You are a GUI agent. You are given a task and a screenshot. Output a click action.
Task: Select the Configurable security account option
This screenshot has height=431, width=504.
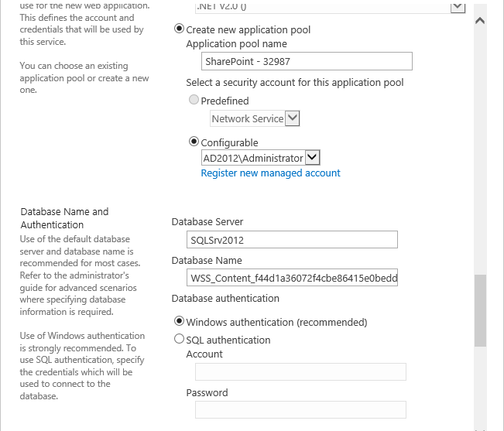click(x=194, y=142)
